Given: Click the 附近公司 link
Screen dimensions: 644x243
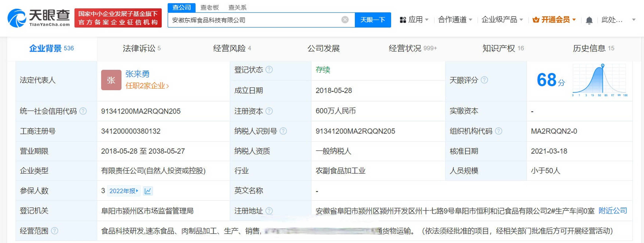Looking at the screenshot, I should point(613,211).
